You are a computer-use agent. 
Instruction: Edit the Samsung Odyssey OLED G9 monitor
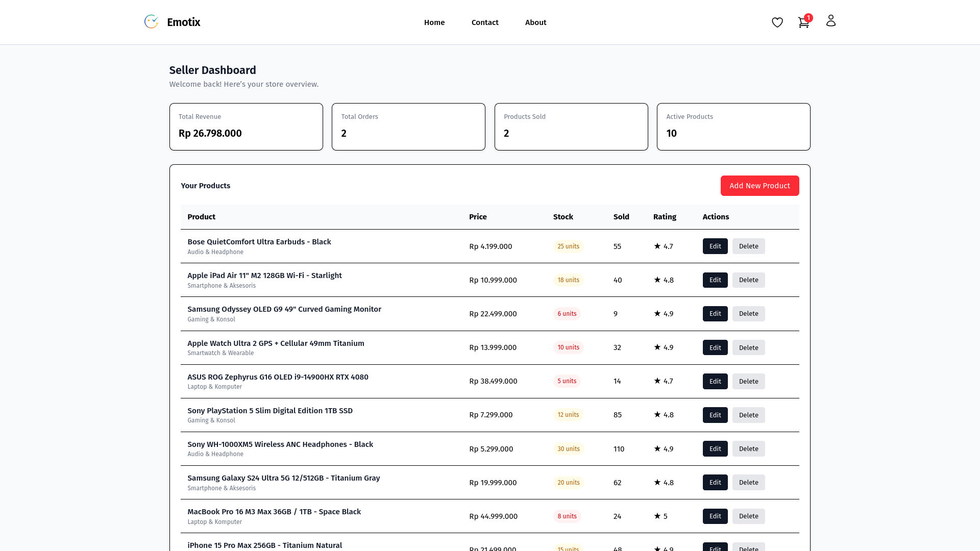pyautogui.click(x=715, y=314)
